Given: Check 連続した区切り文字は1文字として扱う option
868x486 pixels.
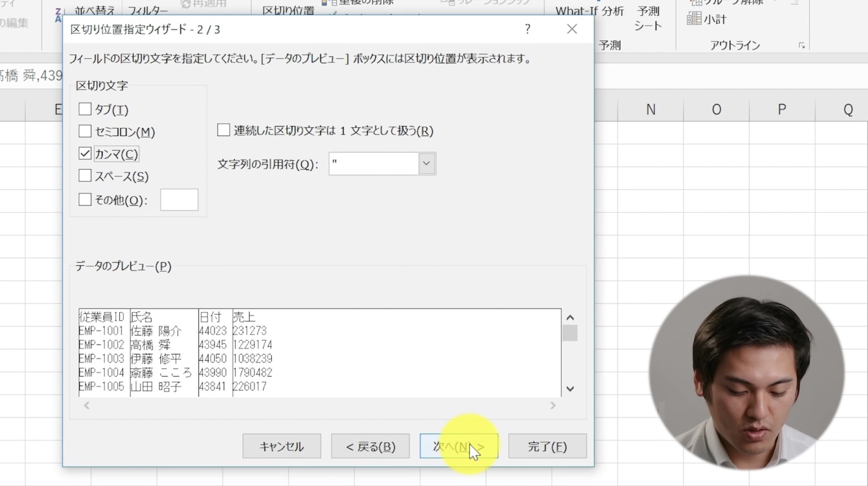Looking at the screenshot, I should coord(223,131).
